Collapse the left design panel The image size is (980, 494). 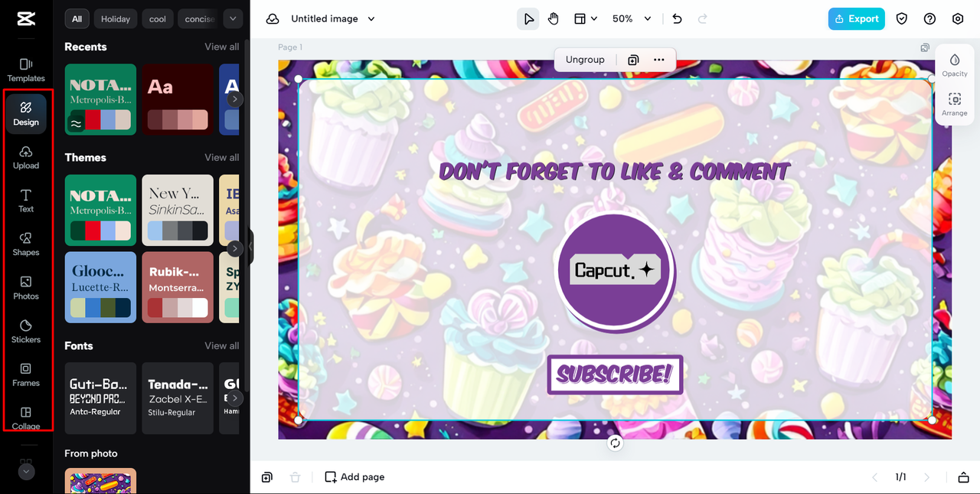[x=250, y=247]
